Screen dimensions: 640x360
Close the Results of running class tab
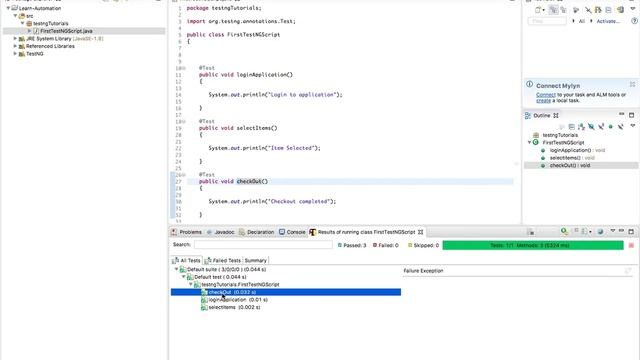point(420,232)
